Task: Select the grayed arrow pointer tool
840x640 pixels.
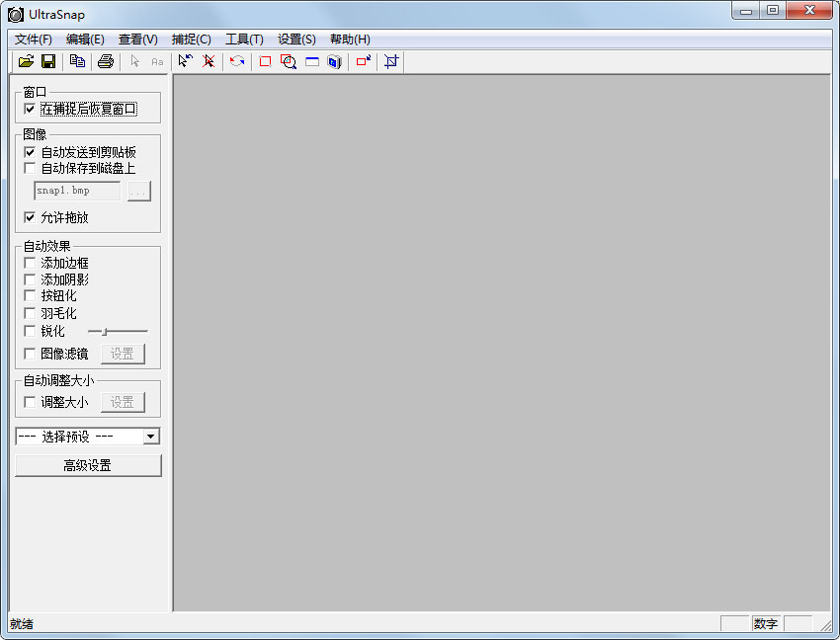Action: click(x=134, y=61)
